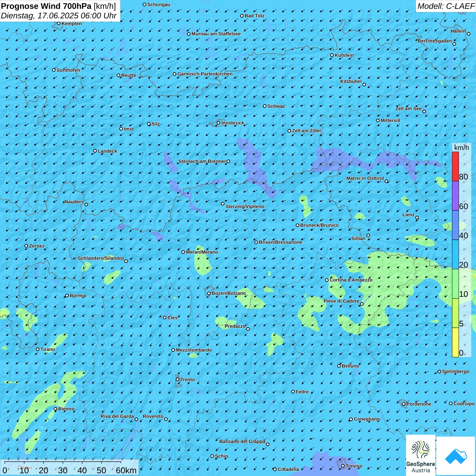The width and height of the screenshot is (476, 476).
Task: Click the yellow 0–5 km/h legend segment
Action: pos(455,342)
